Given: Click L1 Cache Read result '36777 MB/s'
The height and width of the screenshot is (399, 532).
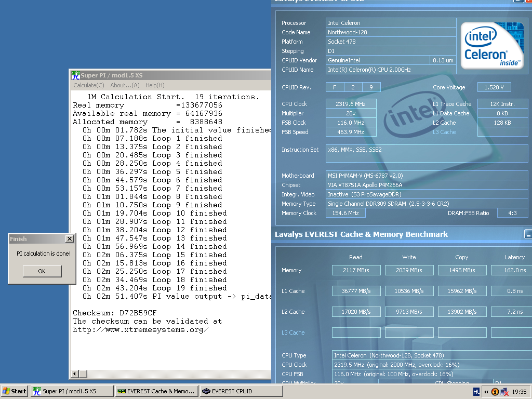Looking at the screenshot, I should (356, 291).
